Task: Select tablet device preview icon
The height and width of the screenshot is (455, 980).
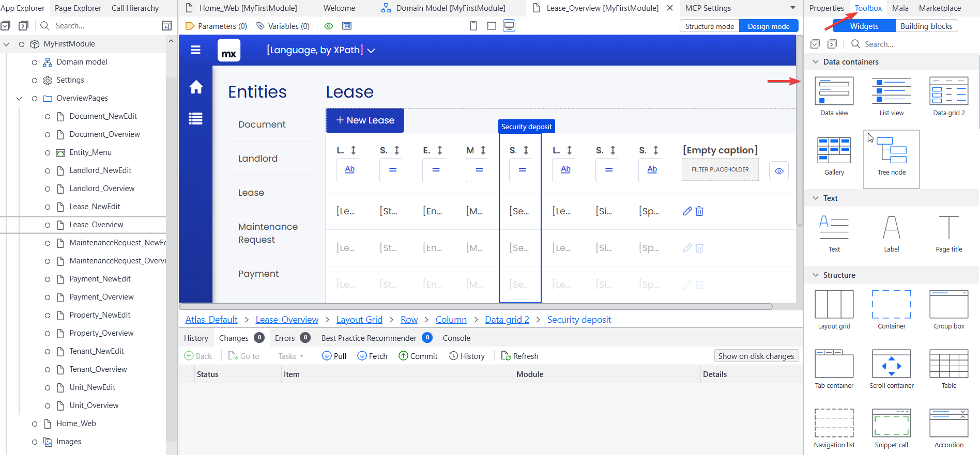Action: pos(492,26)
